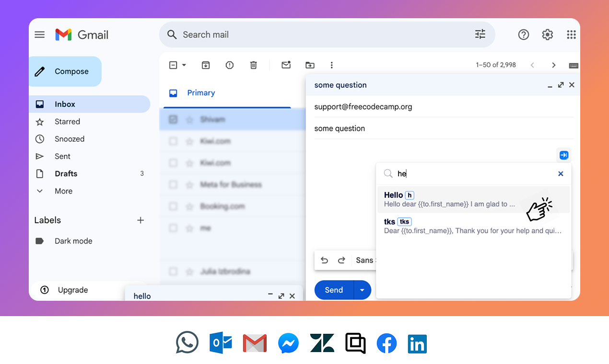This screenshot has height=364, width=609.
Task: Click the blue templates icon in compose body
Action: click(564, 155)
